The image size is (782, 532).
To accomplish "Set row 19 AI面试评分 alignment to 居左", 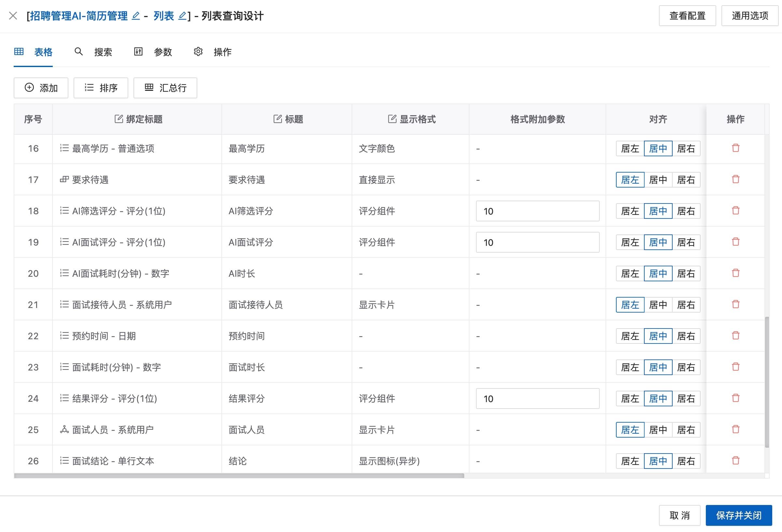I will [630, 242].
